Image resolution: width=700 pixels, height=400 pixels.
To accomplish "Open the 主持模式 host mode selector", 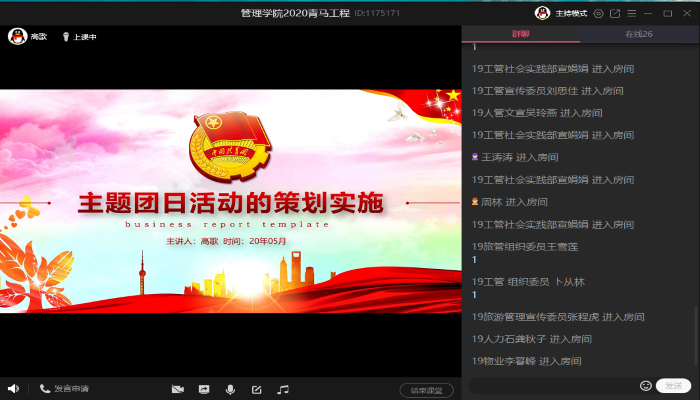I will 570,13.
